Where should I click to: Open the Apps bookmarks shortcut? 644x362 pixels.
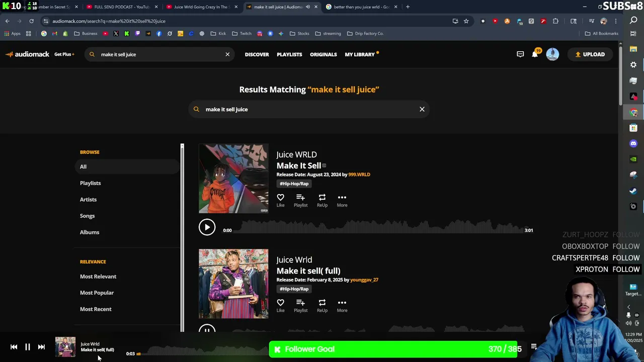click(x=12, y=34)
